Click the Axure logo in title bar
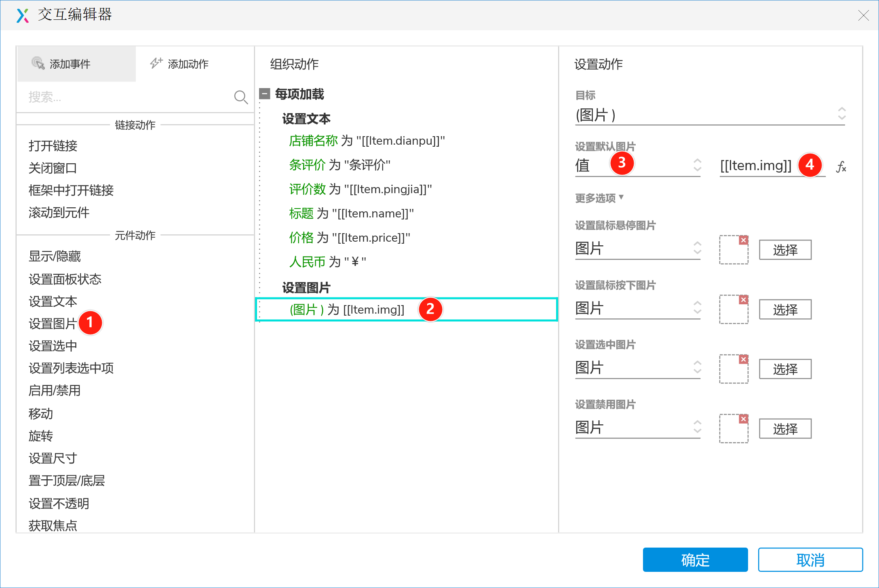Screen dimensions: 879x588 23,15
